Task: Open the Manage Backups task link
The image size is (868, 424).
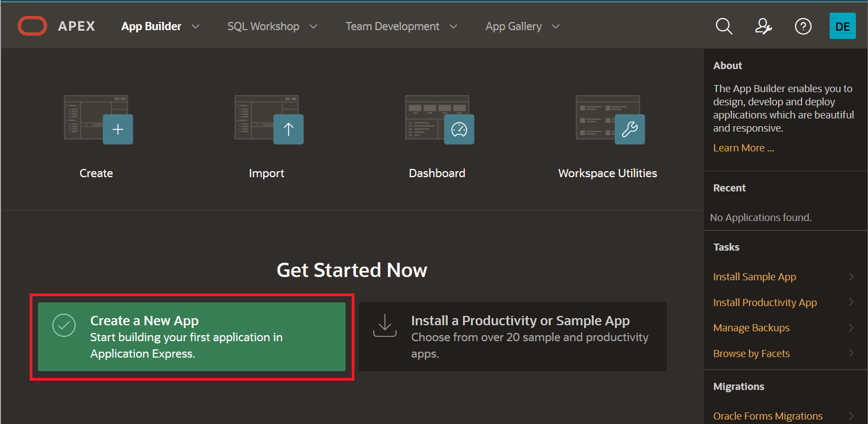Action: tap(751, 328)
